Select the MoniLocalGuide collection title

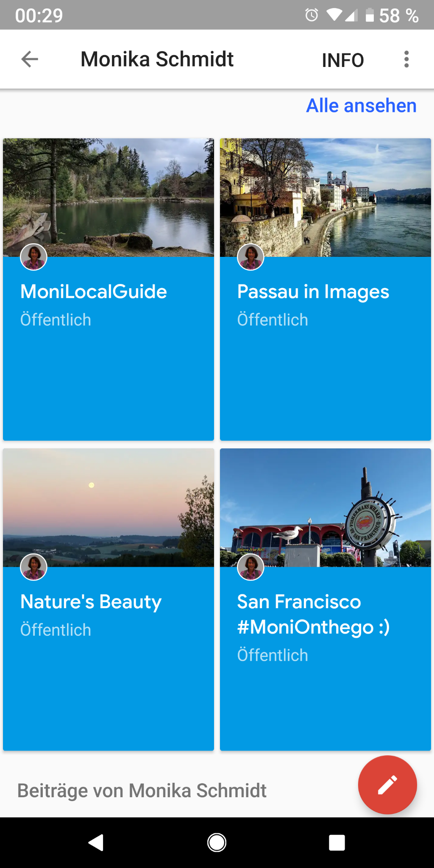coord(94,292)
